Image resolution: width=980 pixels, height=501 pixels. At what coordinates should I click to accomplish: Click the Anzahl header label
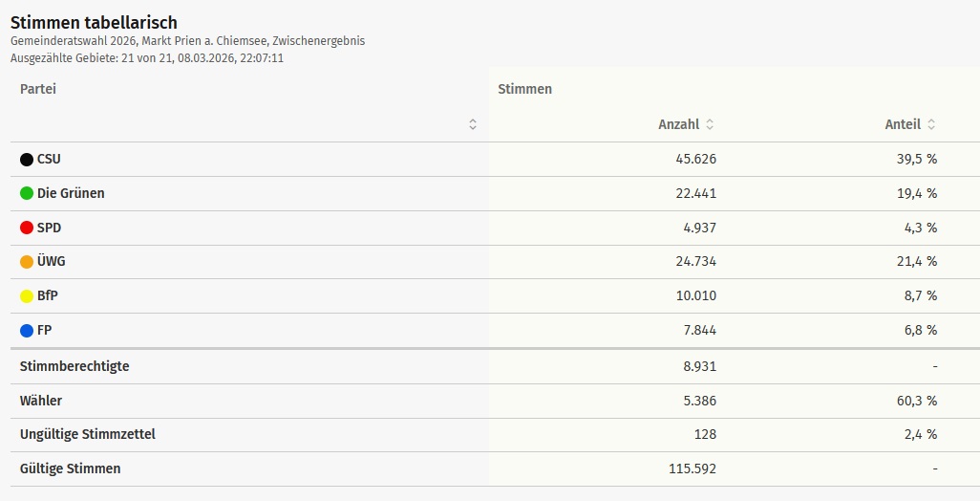(x=678, y=124)
